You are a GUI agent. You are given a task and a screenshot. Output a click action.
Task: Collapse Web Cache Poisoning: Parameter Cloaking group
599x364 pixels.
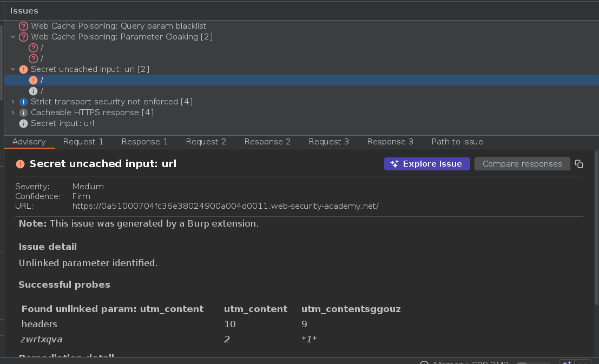click(x=14, y=37)
